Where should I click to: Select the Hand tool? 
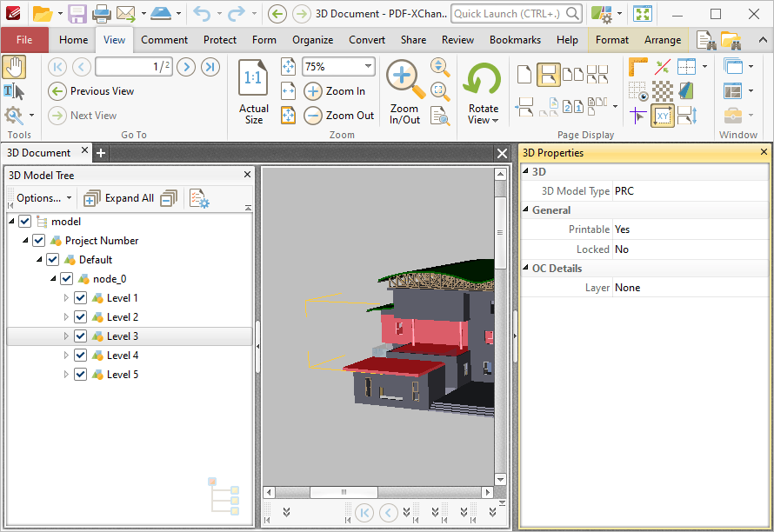pyautogui.click(x=14, y=67)
